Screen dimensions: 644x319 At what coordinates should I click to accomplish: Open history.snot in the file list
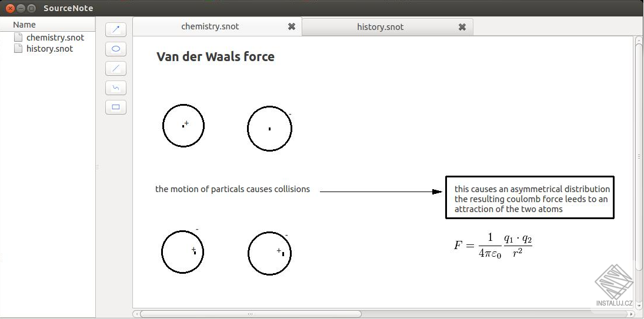49,48
